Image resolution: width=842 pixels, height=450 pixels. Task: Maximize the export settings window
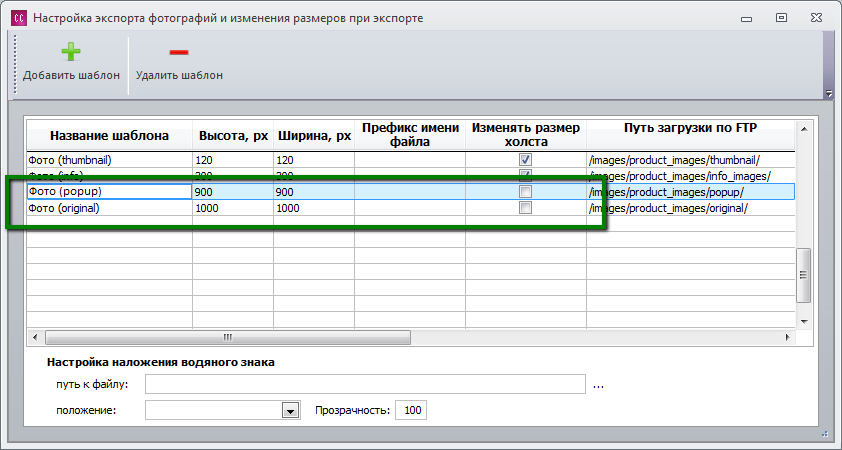coord(781,18)
